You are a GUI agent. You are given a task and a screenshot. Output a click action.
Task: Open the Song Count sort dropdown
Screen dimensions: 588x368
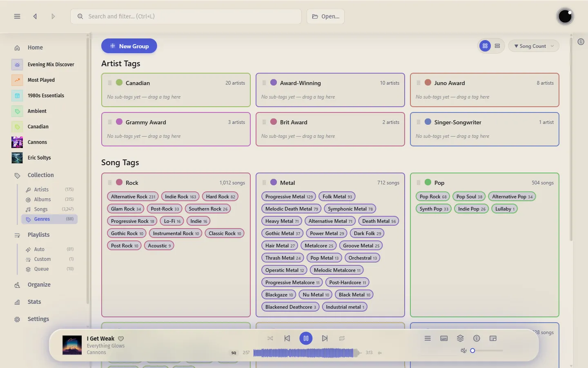tap(534, 46)
